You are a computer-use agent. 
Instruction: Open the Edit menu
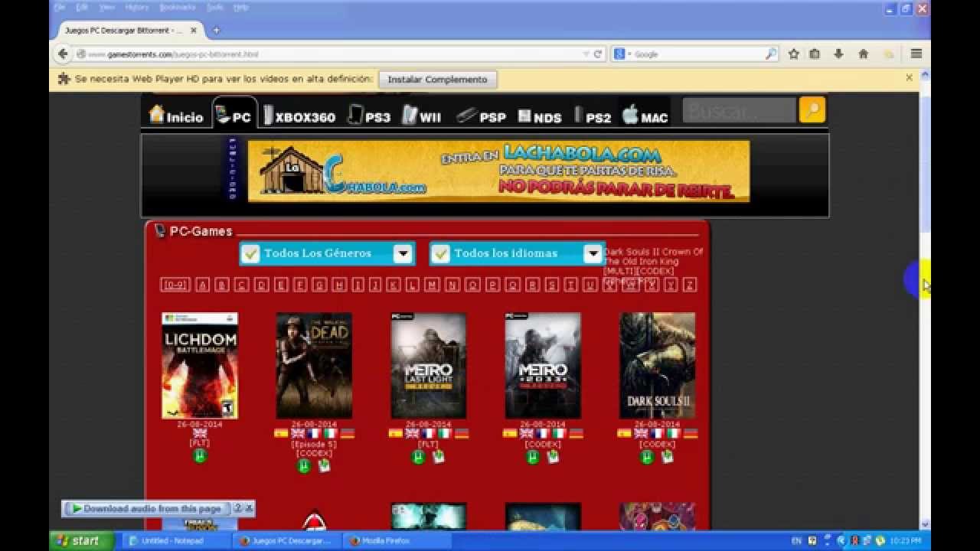point(82,7)
